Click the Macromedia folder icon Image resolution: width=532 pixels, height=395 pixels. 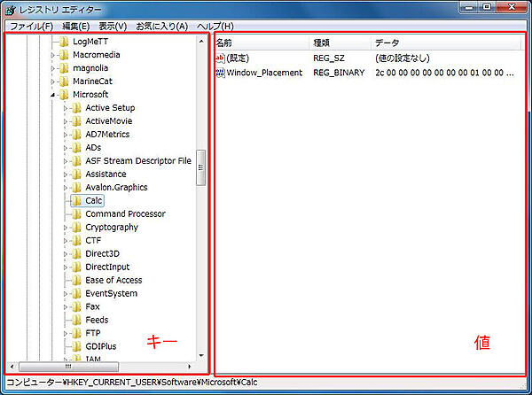[64, 55]
